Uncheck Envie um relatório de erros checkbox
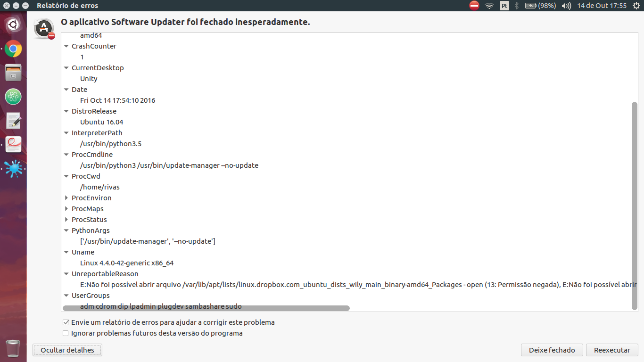644x362 pixels. [66, 322]
